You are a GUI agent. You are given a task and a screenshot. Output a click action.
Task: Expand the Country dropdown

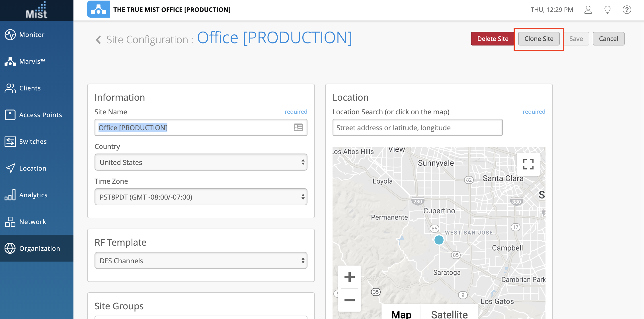click(x=201, y=162)
